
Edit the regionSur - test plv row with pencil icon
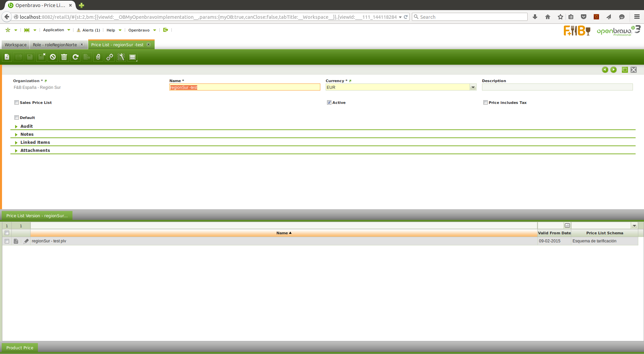(26, 241)
